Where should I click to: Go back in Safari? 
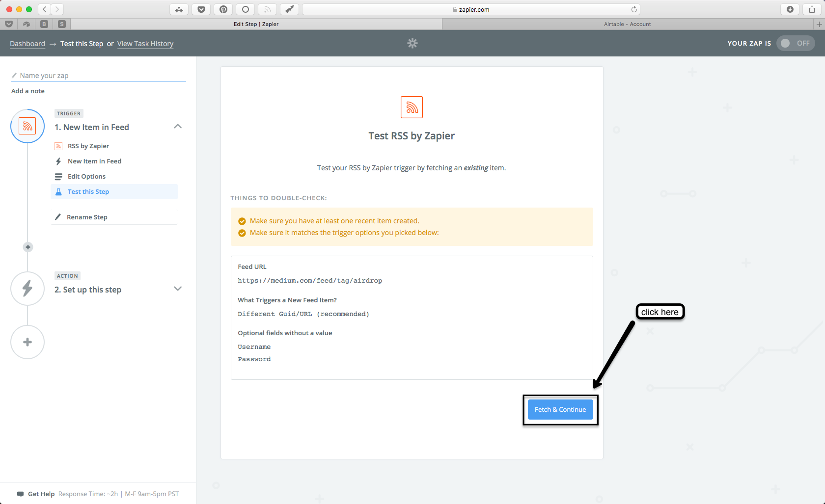click(45, 9)
